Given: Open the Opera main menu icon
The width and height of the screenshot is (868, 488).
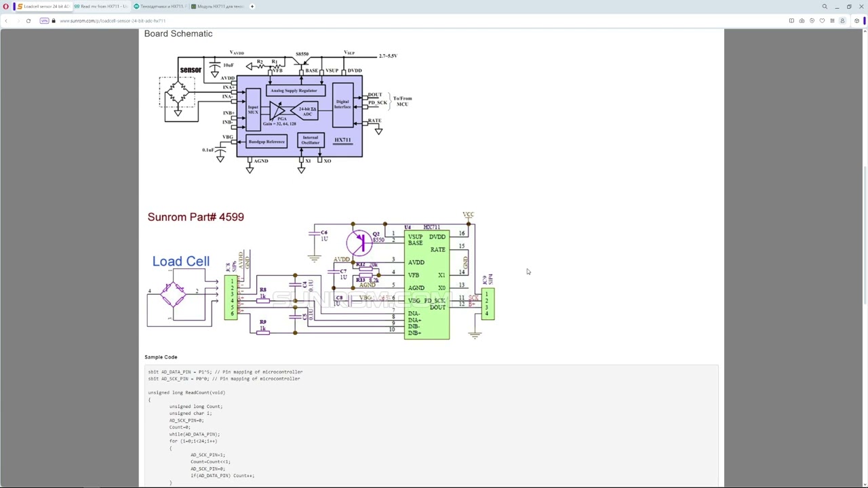Looking at the screenshot, I should (x=5, y=7).
